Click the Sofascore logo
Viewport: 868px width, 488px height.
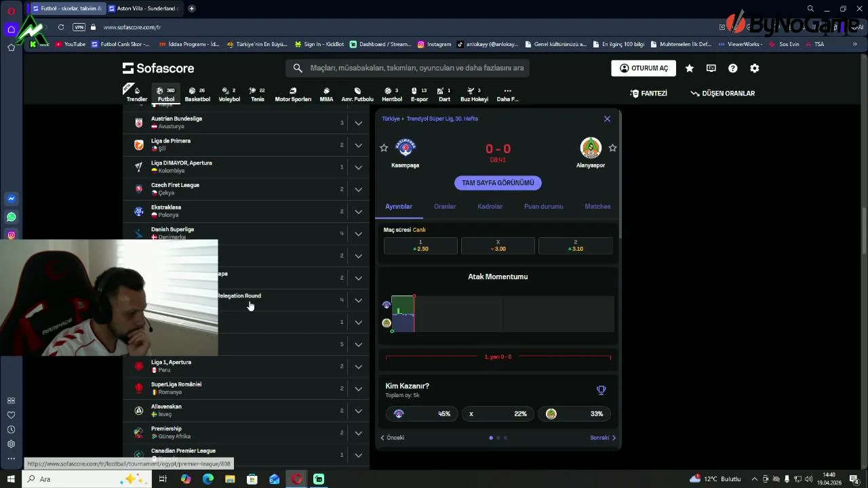(158, 68)
